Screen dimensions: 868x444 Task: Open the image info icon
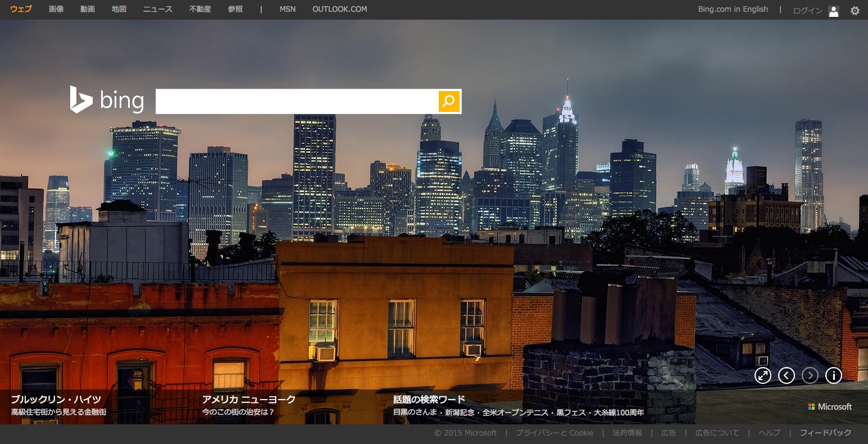834,375
